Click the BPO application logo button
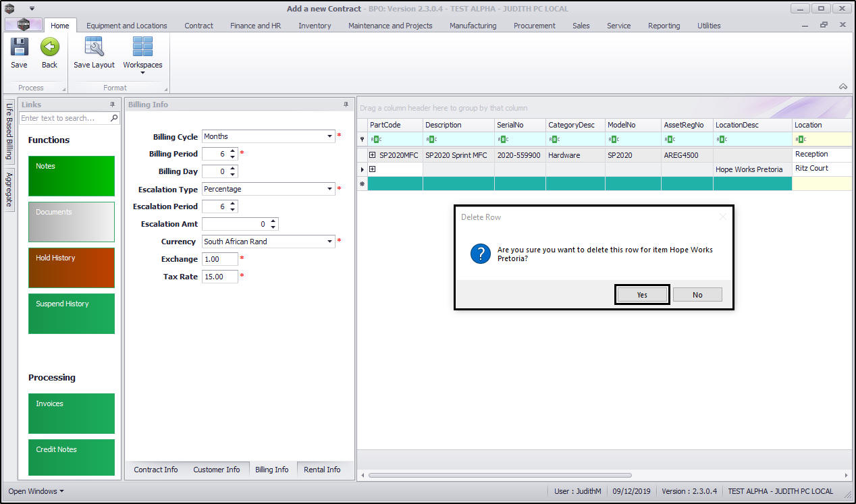 [x=23, y=25]
